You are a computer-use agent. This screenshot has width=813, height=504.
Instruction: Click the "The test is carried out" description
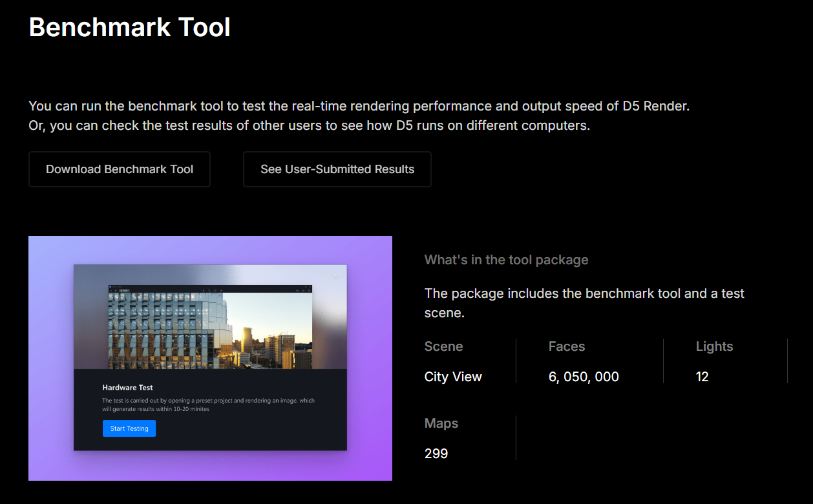pos(209,404)
